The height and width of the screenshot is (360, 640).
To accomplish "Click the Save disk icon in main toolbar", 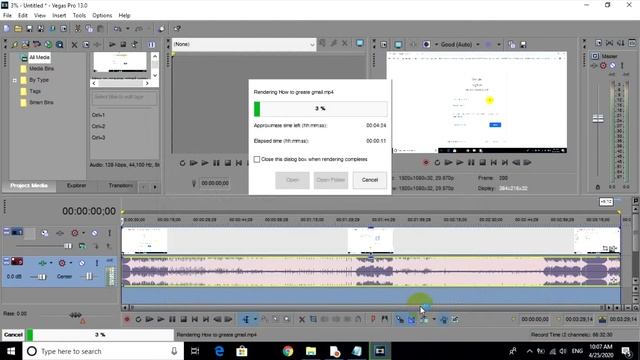I will click(29, 29).
